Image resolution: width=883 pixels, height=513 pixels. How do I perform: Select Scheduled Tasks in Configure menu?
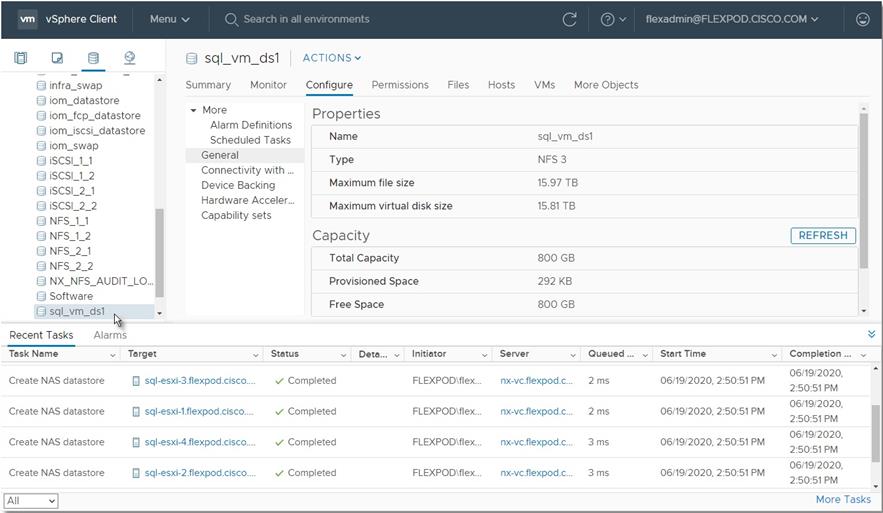point(250,140)
